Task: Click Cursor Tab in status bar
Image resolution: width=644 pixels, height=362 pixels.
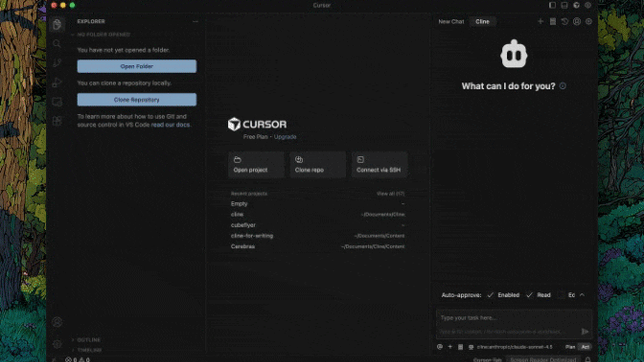Action: click(x=488, y=360)
